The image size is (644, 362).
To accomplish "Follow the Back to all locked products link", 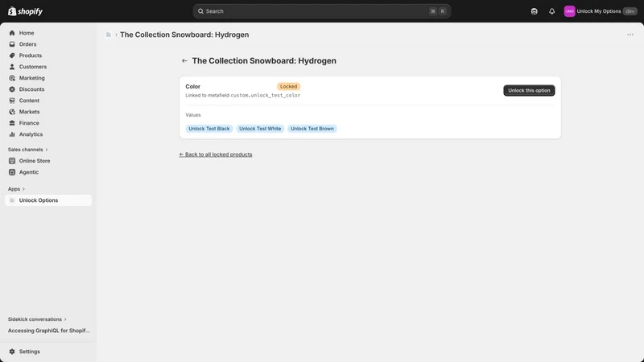I will coord(216,154).
